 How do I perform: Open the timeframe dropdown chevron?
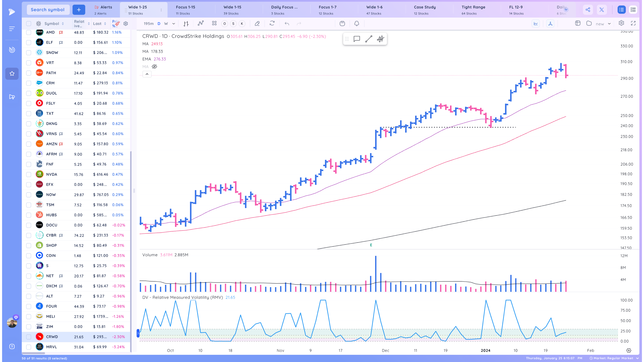coord(174,24)
